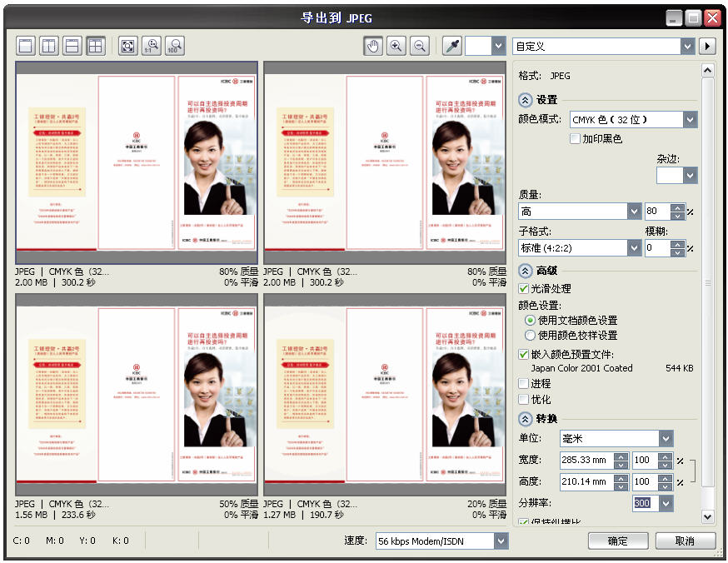The height and width of the screenshot is (563, 728).
Task: Select the hand pan tool icon
Action: [372, 46]
